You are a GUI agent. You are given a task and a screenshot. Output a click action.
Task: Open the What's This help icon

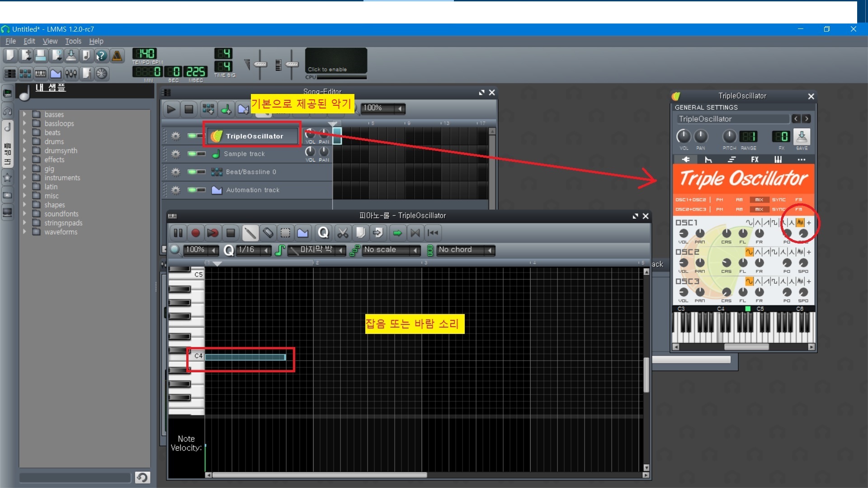[x=102, y=56]
